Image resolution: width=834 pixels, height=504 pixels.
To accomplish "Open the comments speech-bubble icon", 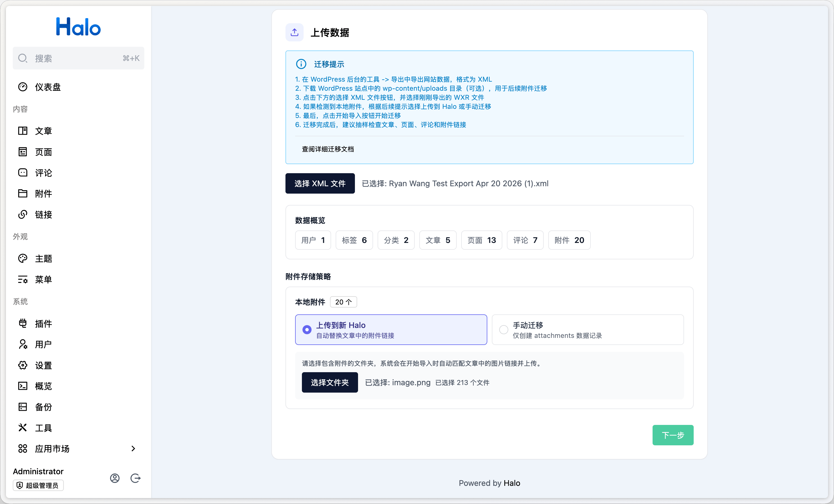I will pos(23,173).
